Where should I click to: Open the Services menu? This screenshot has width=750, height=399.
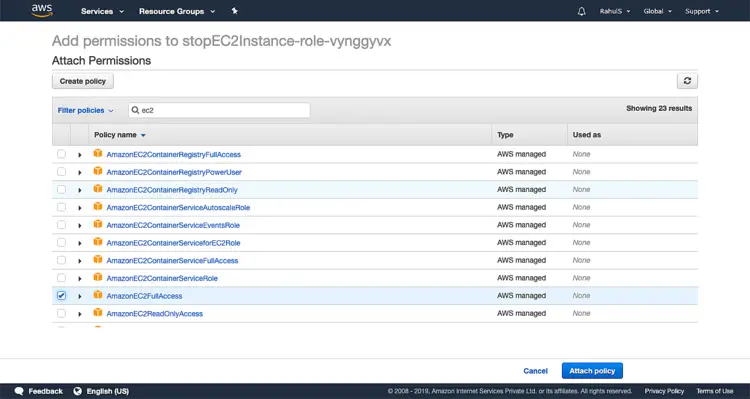coord(102,11)
